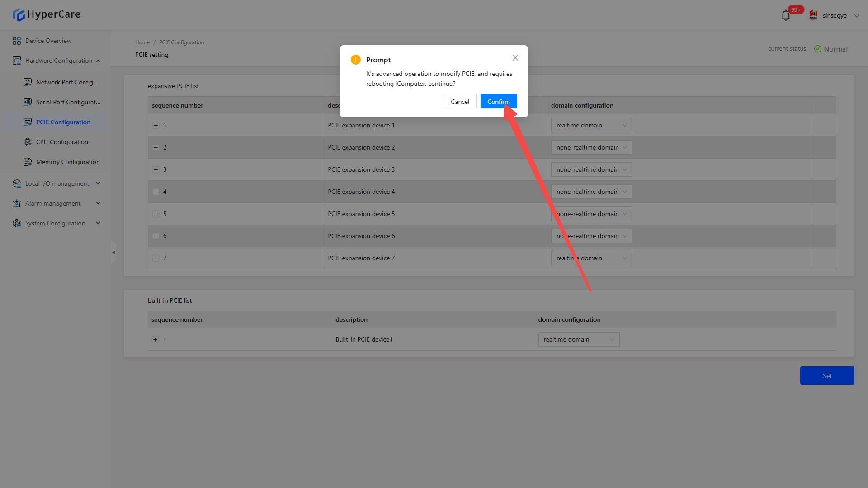The width and height of the screenshot is (868, 488).
Task: Close the Prompt dialog with X
Action: pos(515,58)
